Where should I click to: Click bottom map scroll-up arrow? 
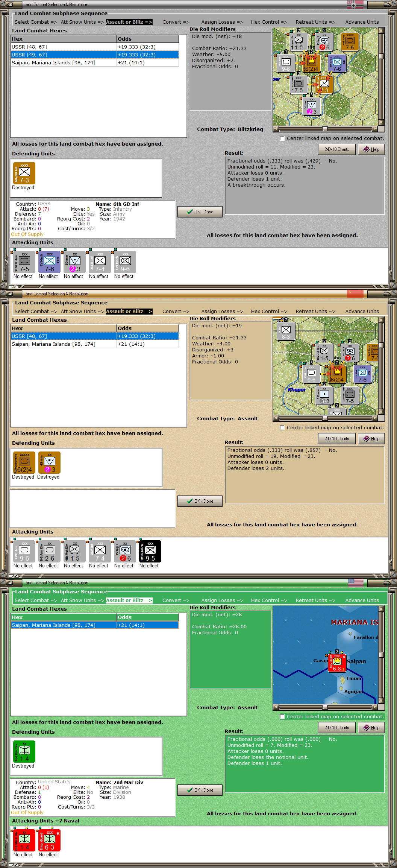pos(381,609)
